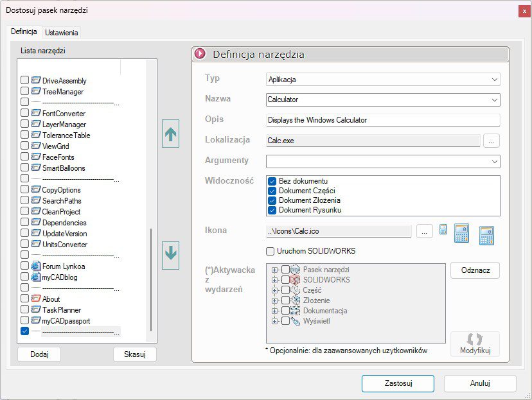Uncheck the last separator item checkbox

pos(24,331)
